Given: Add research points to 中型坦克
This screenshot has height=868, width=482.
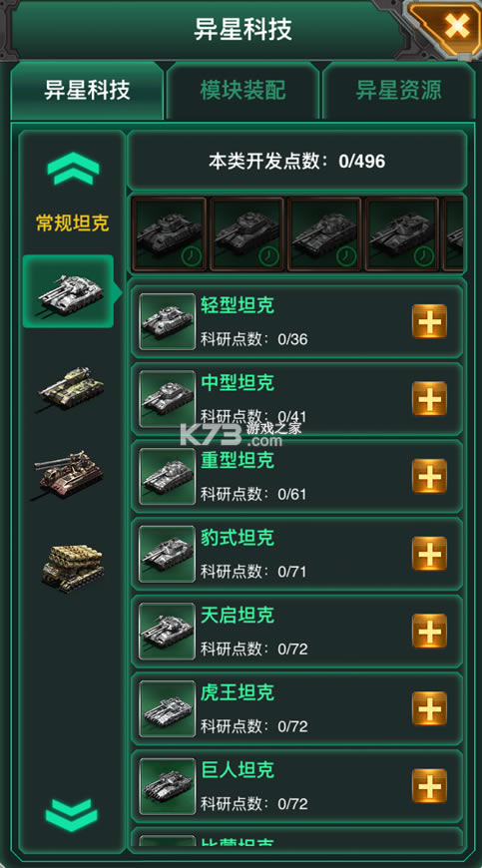Looking at the screenshot, I should point(429,398).
